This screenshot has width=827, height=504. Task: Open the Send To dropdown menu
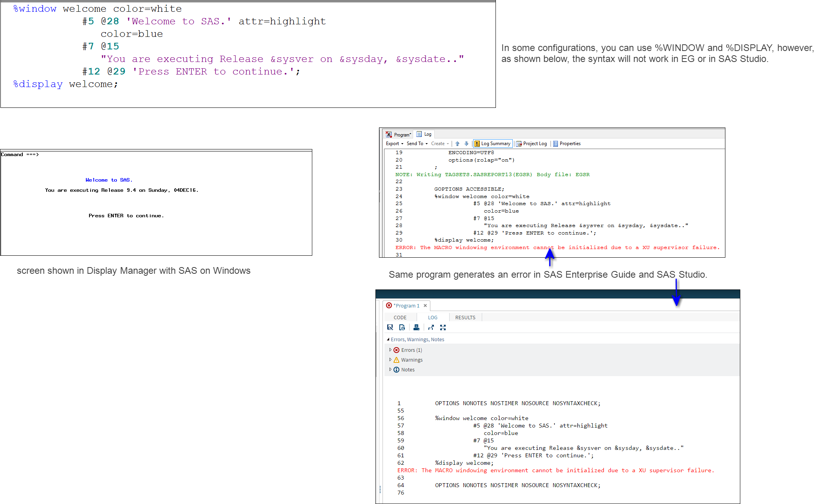[417, 144]
